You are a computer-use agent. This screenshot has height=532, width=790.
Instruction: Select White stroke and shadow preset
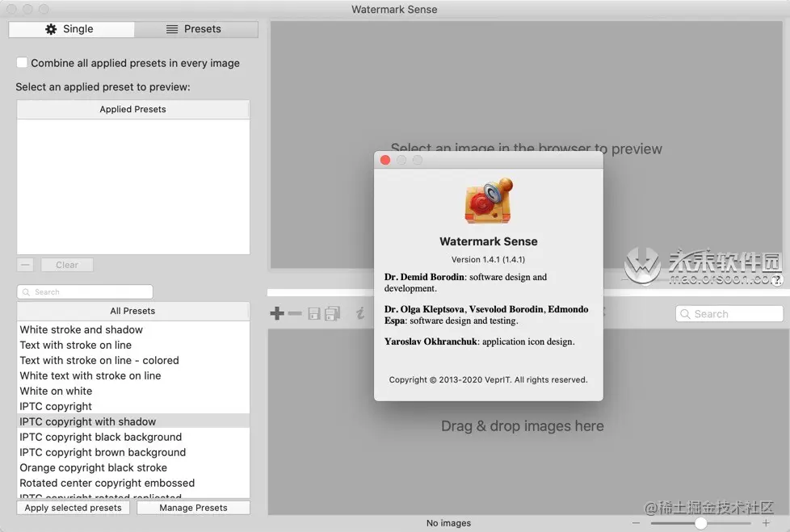133,329
